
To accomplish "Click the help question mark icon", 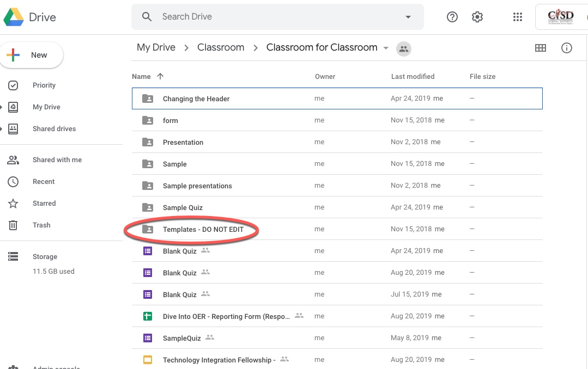I will 452,17.
